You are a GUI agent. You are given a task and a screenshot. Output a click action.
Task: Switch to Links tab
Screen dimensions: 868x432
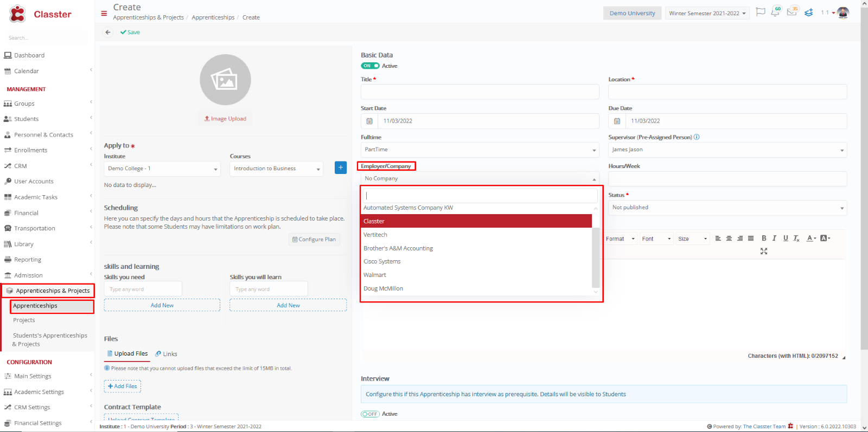click(166, 354)
